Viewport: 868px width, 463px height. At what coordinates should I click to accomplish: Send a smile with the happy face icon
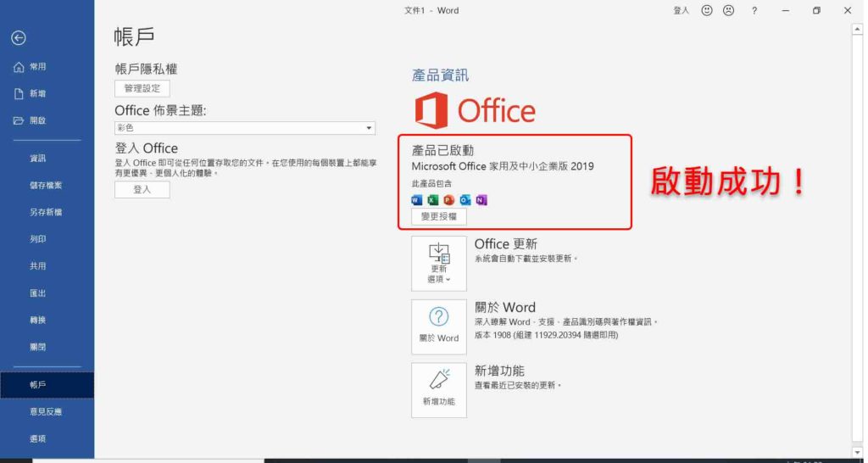(x=707, y=10)
